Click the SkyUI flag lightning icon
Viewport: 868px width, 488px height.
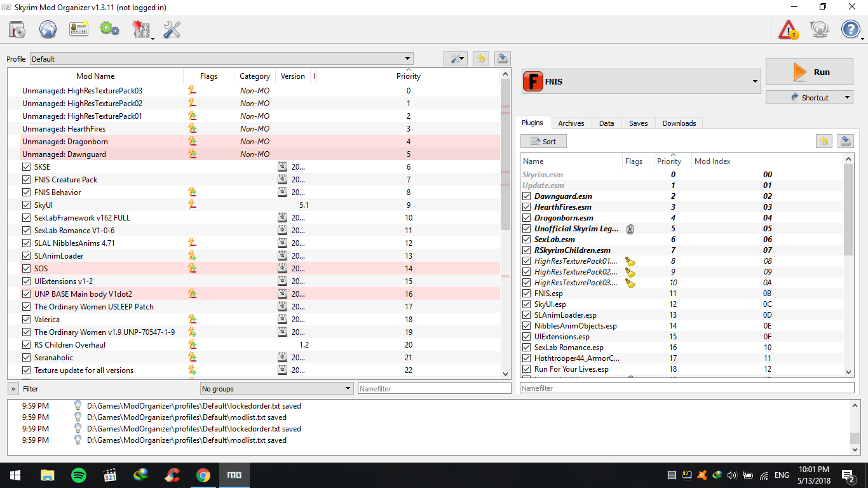click(192, 205)
